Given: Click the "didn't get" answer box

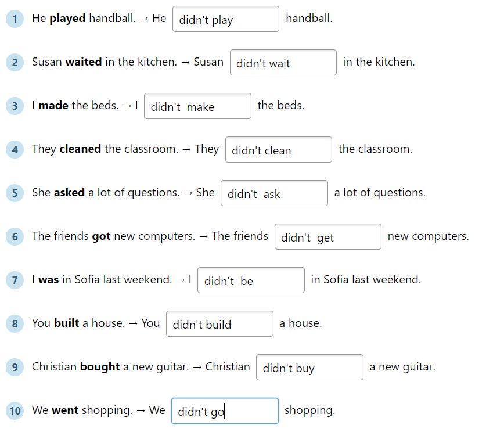Looking at the screenshot, I should 327,237.
